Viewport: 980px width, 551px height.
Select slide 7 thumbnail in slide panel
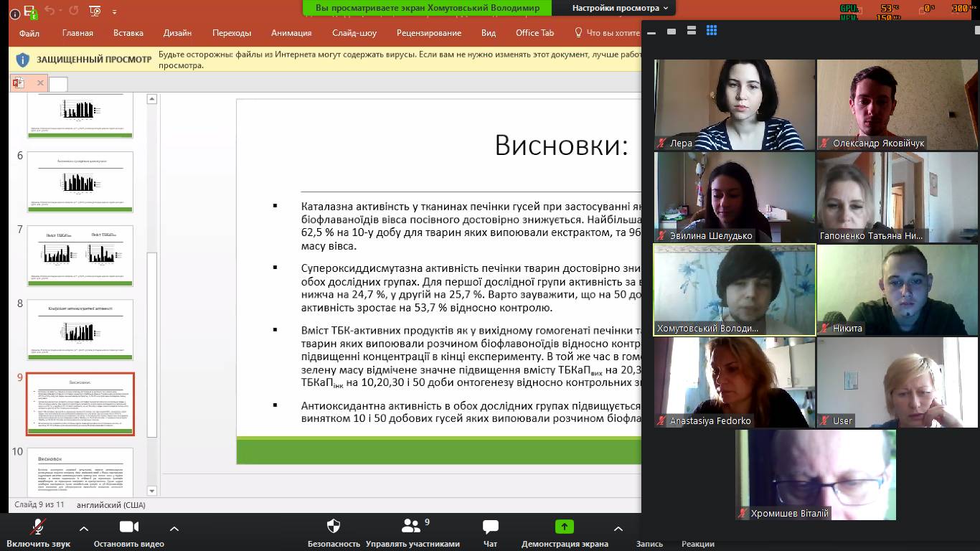pos(80,255)
